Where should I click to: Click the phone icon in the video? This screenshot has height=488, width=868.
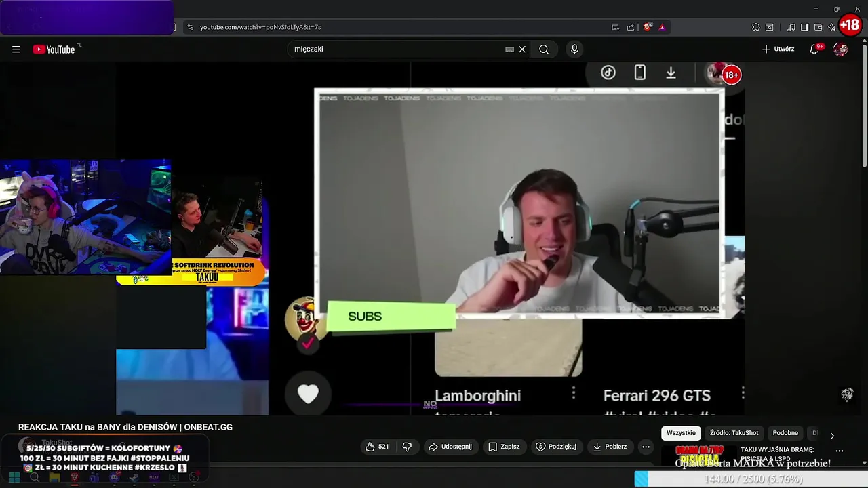pyautogui.click(x=639, y=73)
